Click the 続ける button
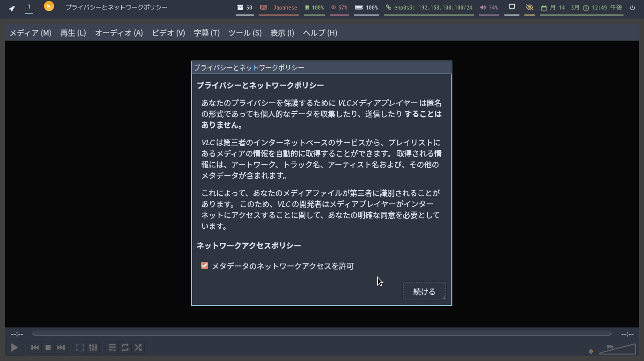 pos(424,291)
